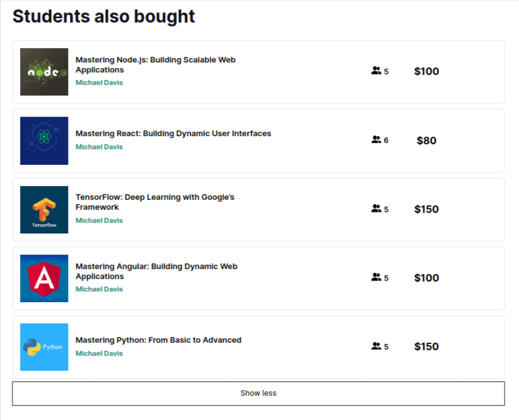
Task: Open Mastering Python: From Basic to Advanced
Action: [x=158, y=340]
